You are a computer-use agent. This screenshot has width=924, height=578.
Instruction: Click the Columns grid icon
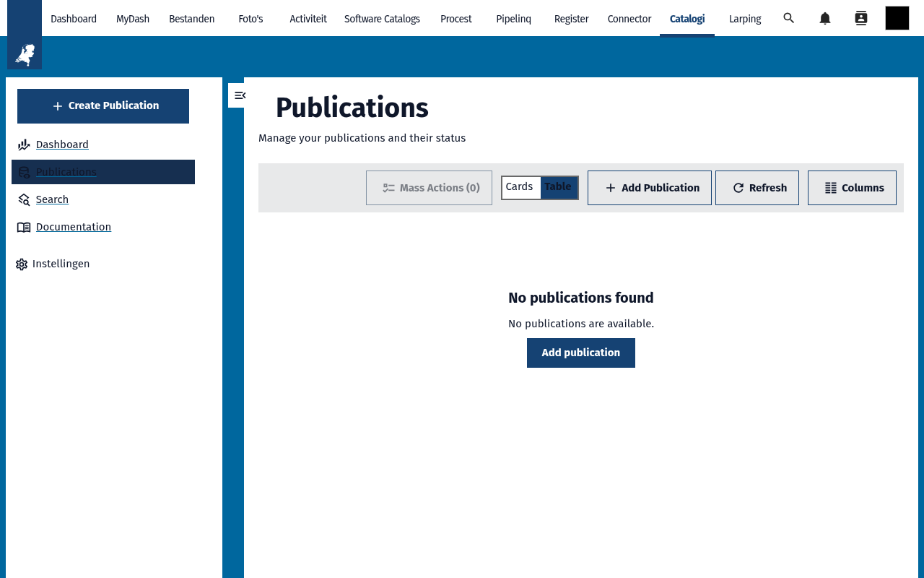831,188
